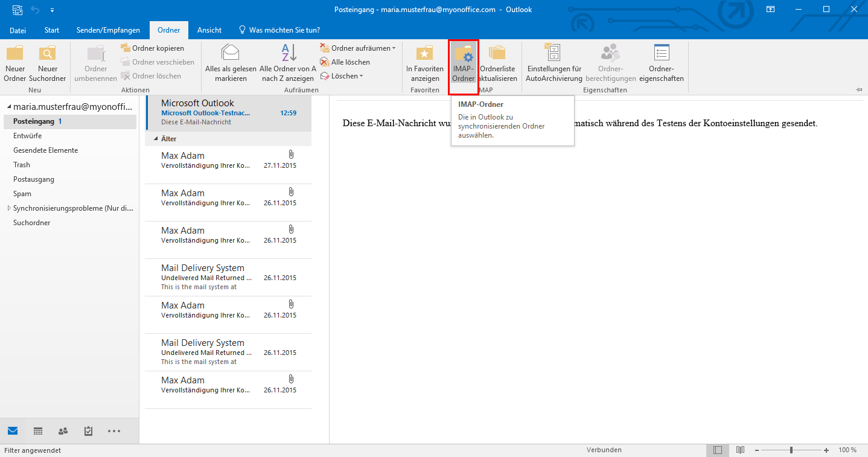Switch to Mail view in navigation bar

(13, 431)
